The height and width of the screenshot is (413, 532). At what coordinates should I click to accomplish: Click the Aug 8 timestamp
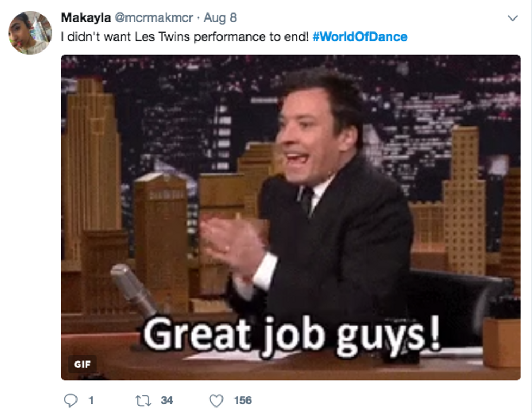coord(220,17)
